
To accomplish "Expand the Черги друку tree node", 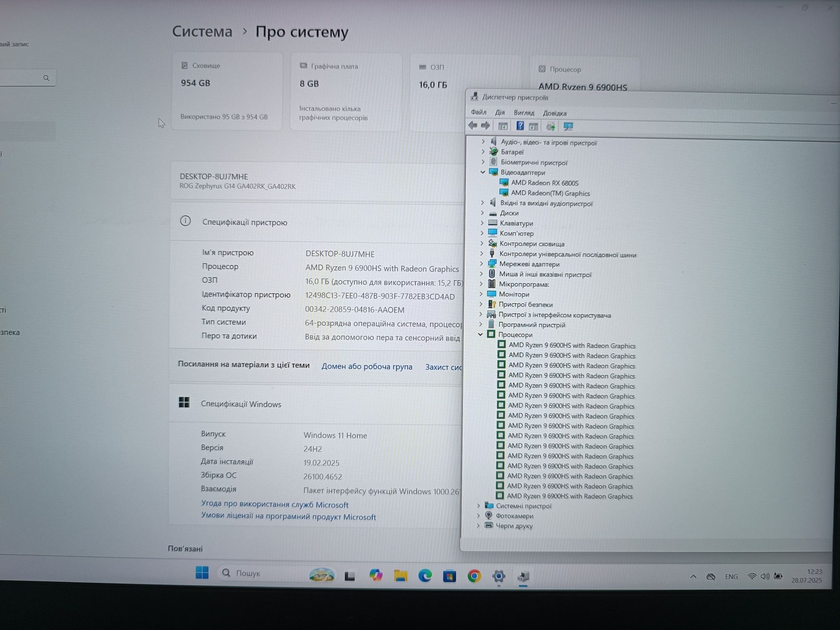I will pos(478,525).
